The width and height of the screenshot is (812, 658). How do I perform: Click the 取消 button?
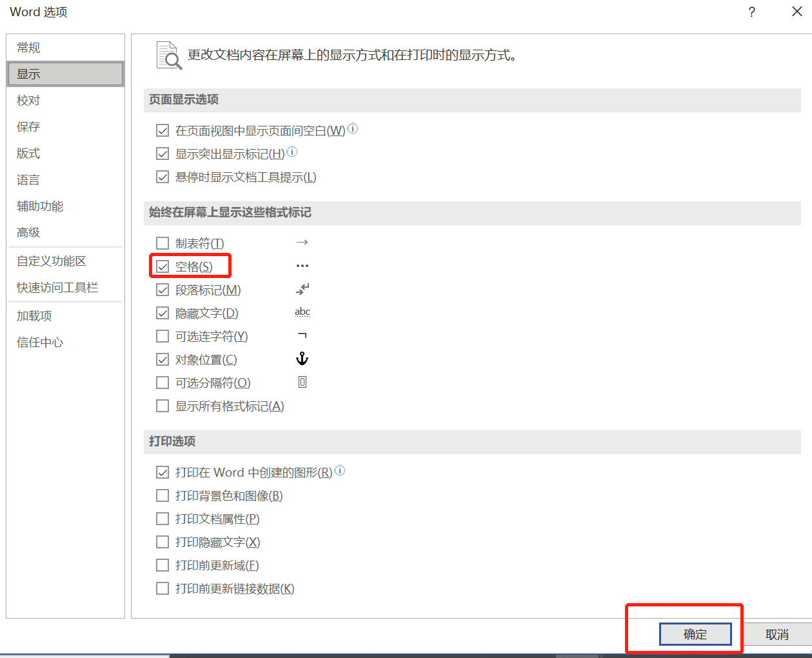point(777,635)
